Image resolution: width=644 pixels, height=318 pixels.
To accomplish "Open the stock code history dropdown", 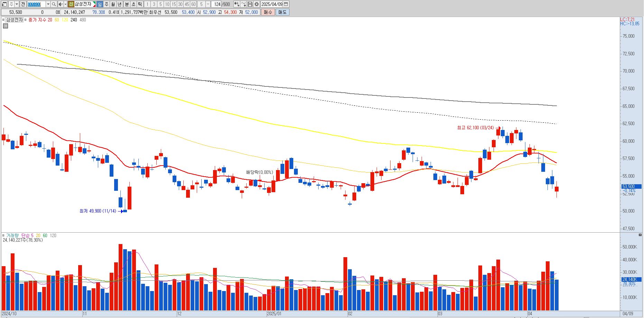I will (x=48, y=4).
